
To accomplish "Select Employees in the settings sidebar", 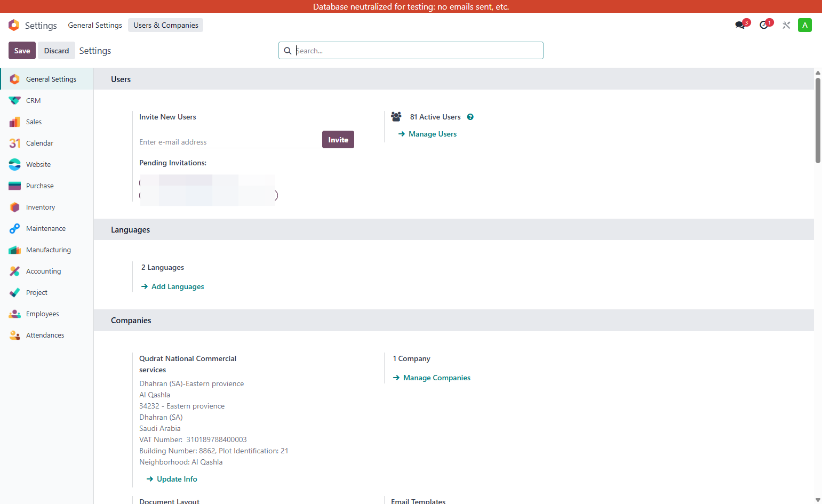I will pos(47,314).
